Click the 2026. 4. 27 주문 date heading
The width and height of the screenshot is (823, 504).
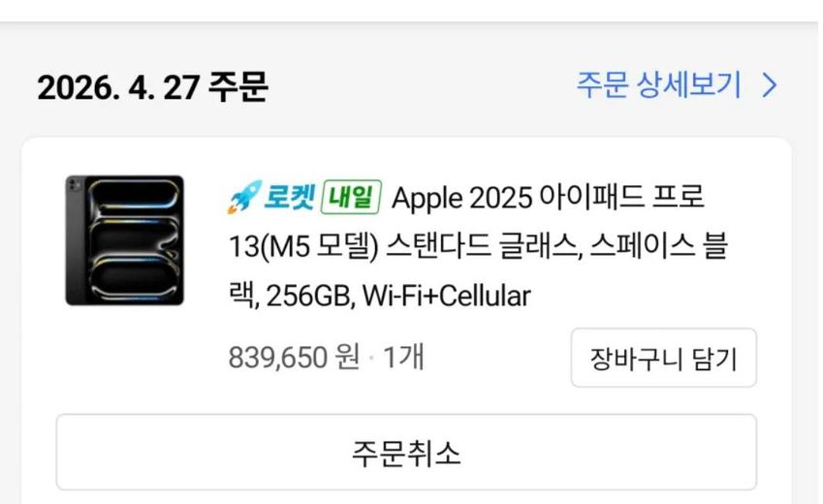153,87
